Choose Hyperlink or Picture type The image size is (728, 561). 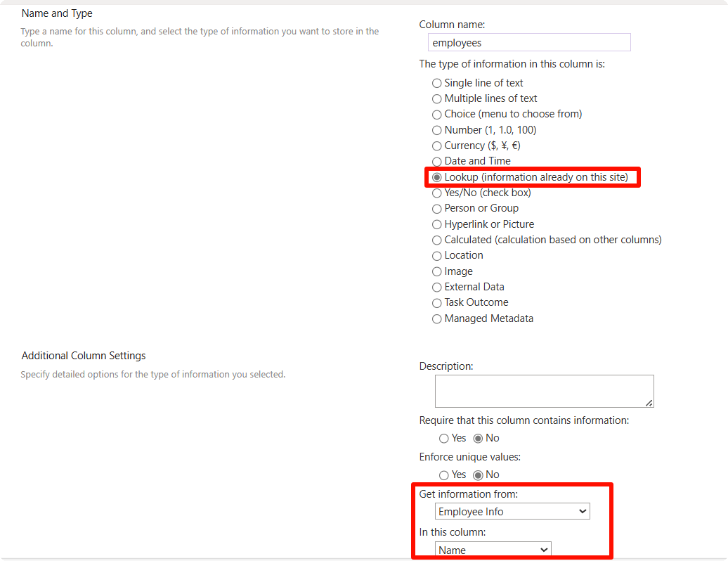(x=436, y=224)
